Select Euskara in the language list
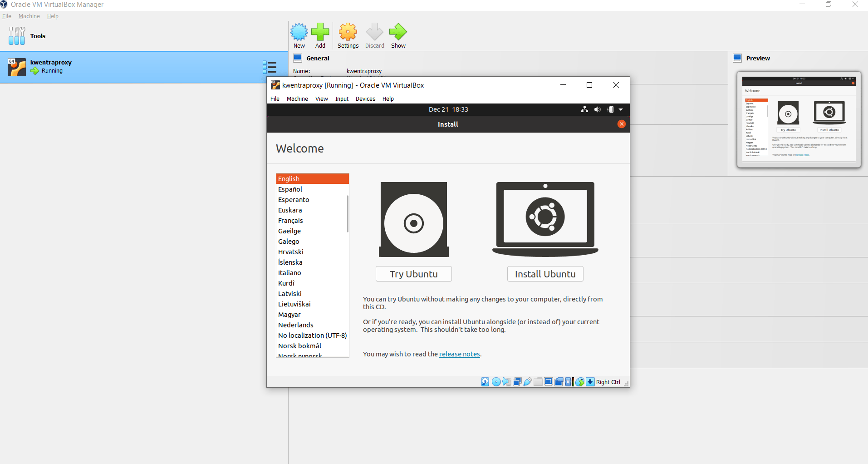Viewport: 868px width, 464px height. [x=313, y=210]
